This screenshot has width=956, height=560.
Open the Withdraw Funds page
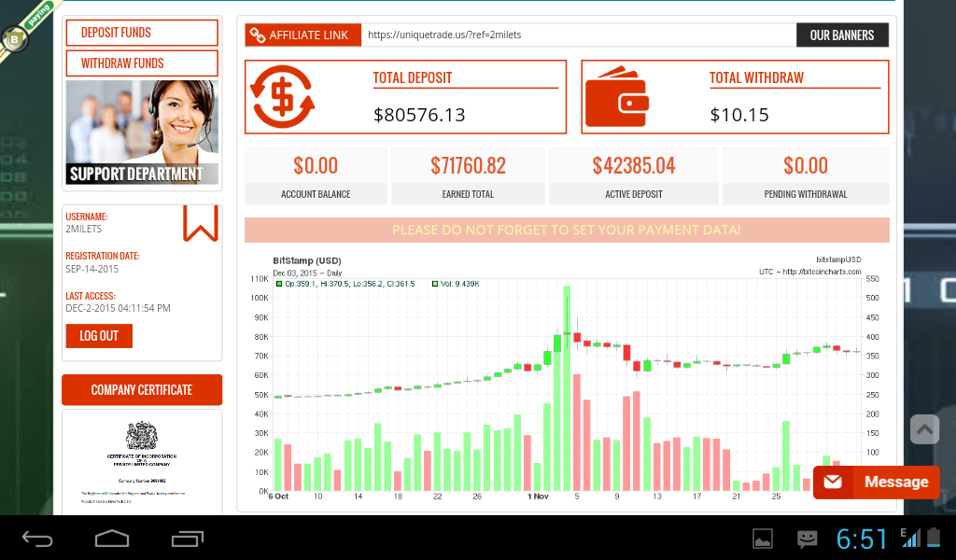click(x=142, y=63)
